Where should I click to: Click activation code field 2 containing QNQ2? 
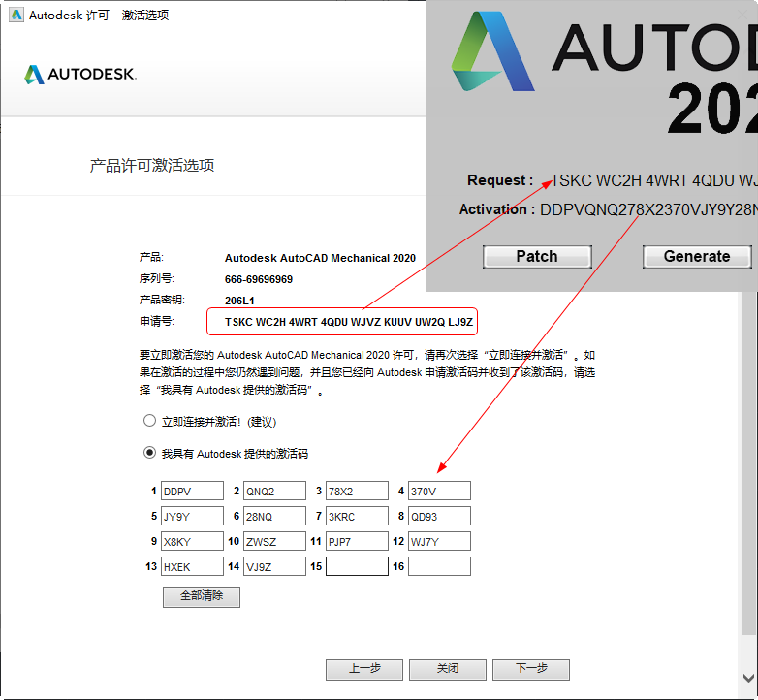(274, 491)
